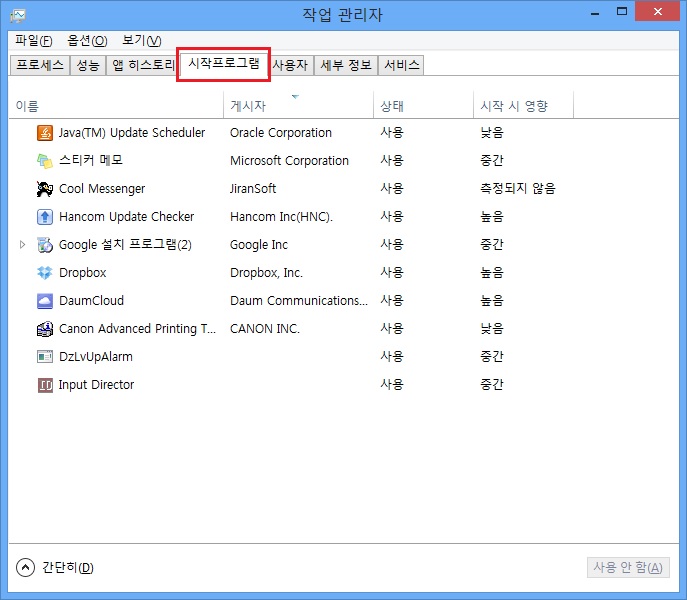Viewport: 687px width, 600px height.
Task: Select the Cool Messenger row name
Action: click(102, 188)
